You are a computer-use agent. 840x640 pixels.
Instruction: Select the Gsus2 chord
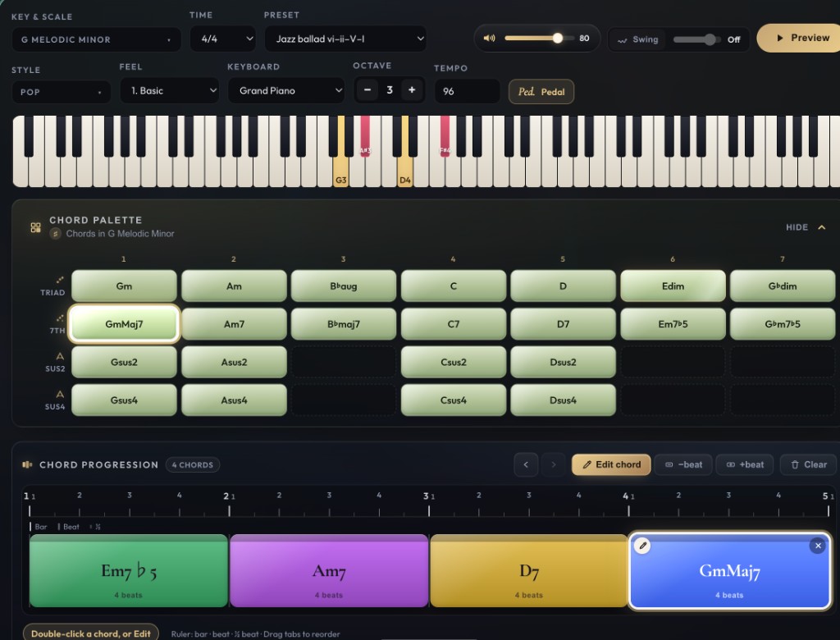pos(124,363)
